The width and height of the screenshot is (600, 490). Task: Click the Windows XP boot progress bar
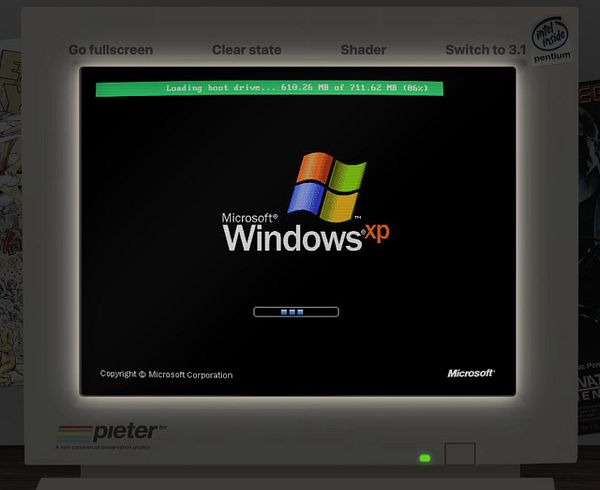tap(296, 312)
